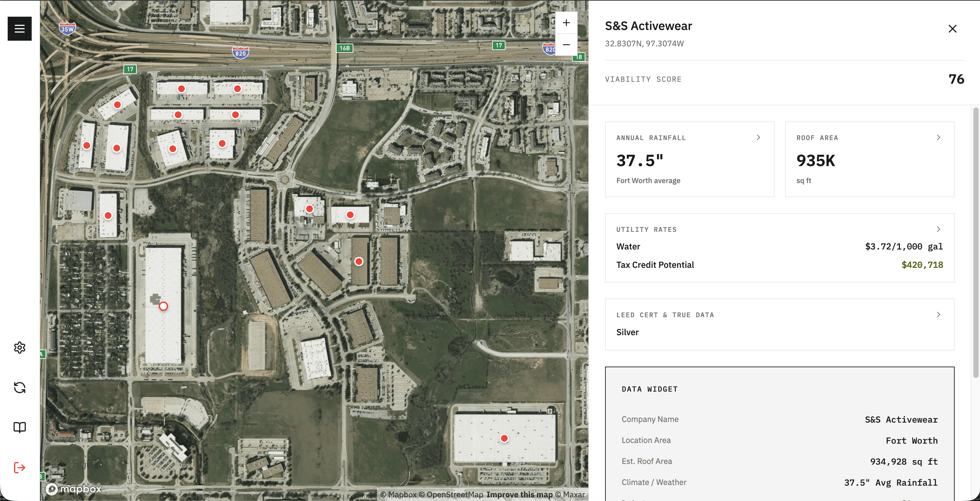Click the coordinates 32.8307N, 97.3074W

pos(644,43)
